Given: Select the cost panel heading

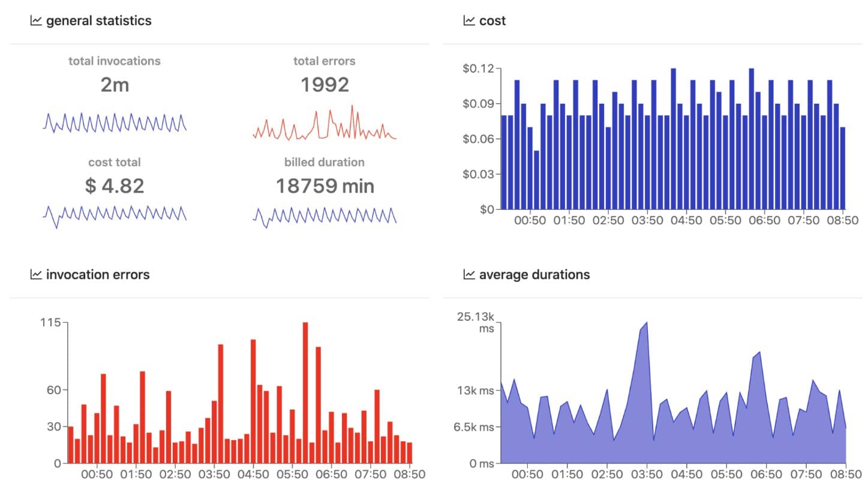Looking at the screenshot, I should [492, 21].
